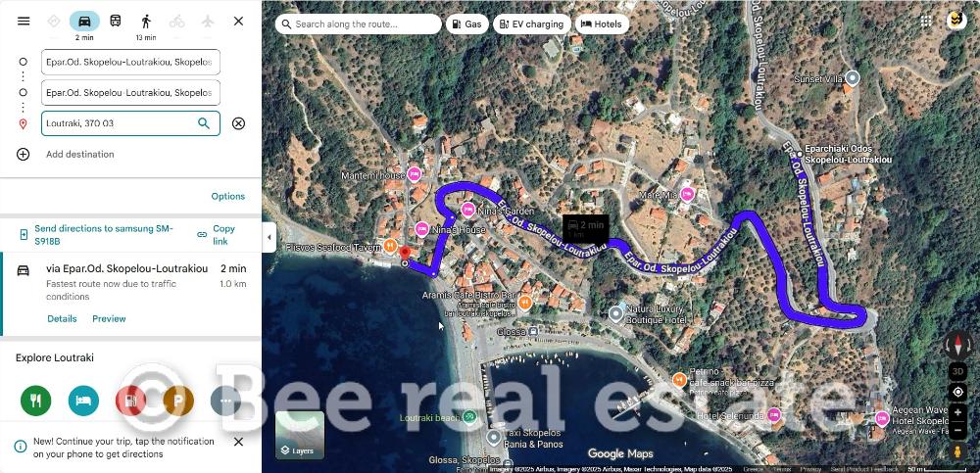Explore hotels with teal bed icon
This screenshot has height=473, width=980.
click(x=83, y=401)
